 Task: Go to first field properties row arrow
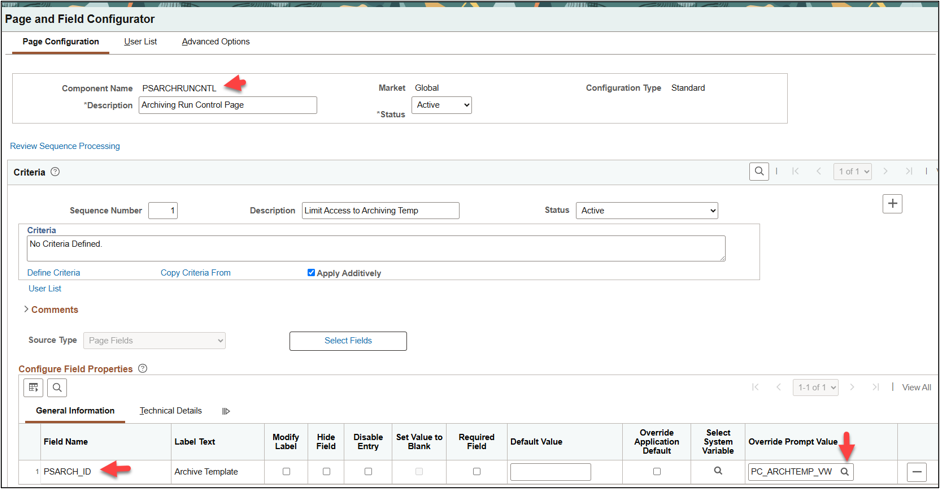[755, 387]
